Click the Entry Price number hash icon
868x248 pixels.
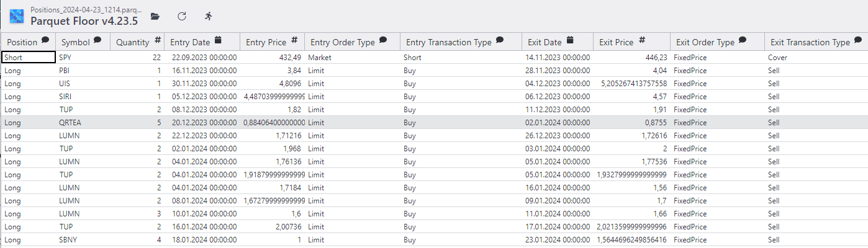pyautogui.click(x=294, y=41)
